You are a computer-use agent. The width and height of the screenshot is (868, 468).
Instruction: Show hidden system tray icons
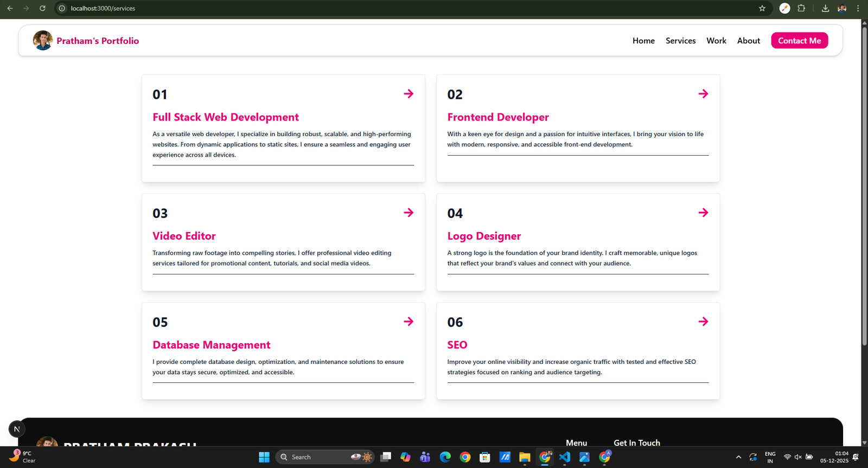click(738, 457)
